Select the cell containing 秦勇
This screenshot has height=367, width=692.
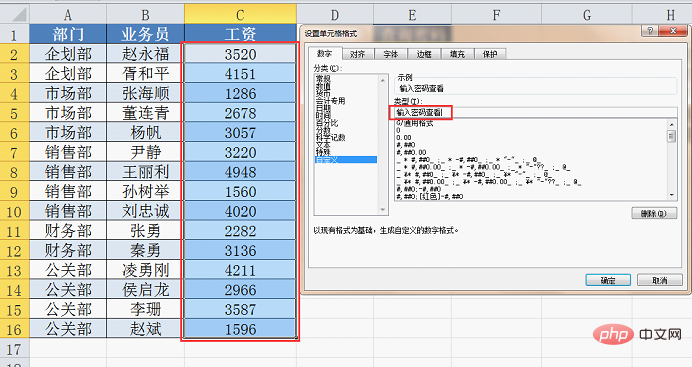click(145, 250)
